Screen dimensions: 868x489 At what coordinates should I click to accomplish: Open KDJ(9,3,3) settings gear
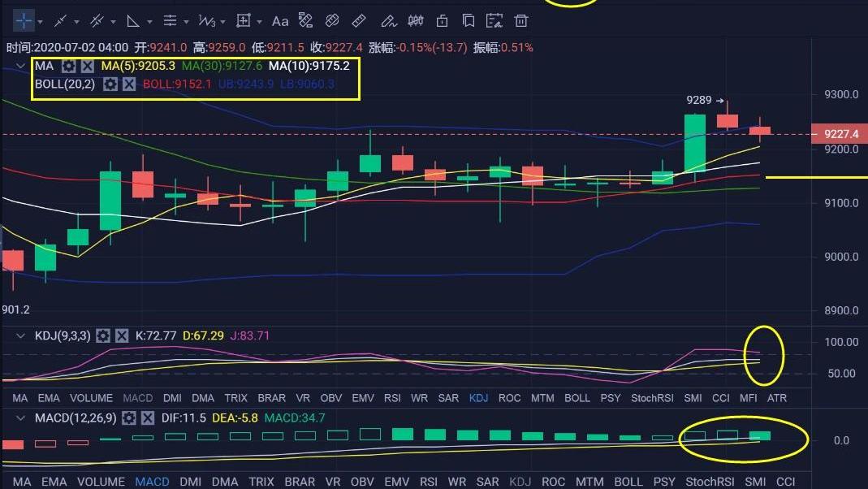(x=103, y=335)
